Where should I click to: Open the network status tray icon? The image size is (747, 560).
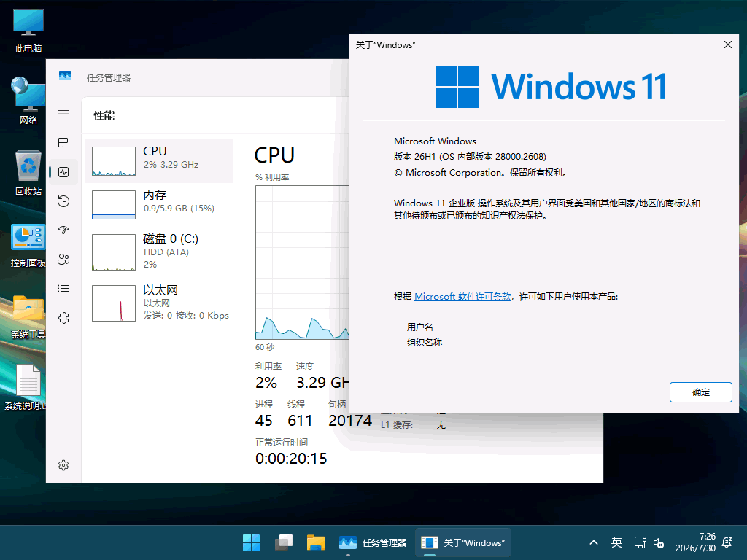[640, 542]
